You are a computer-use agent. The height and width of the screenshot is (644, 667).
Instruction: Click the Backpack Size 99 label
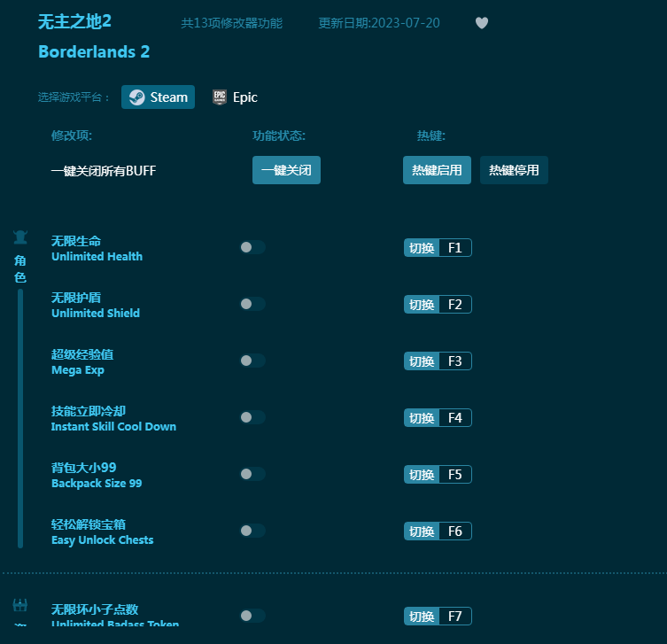click(97, 483)
